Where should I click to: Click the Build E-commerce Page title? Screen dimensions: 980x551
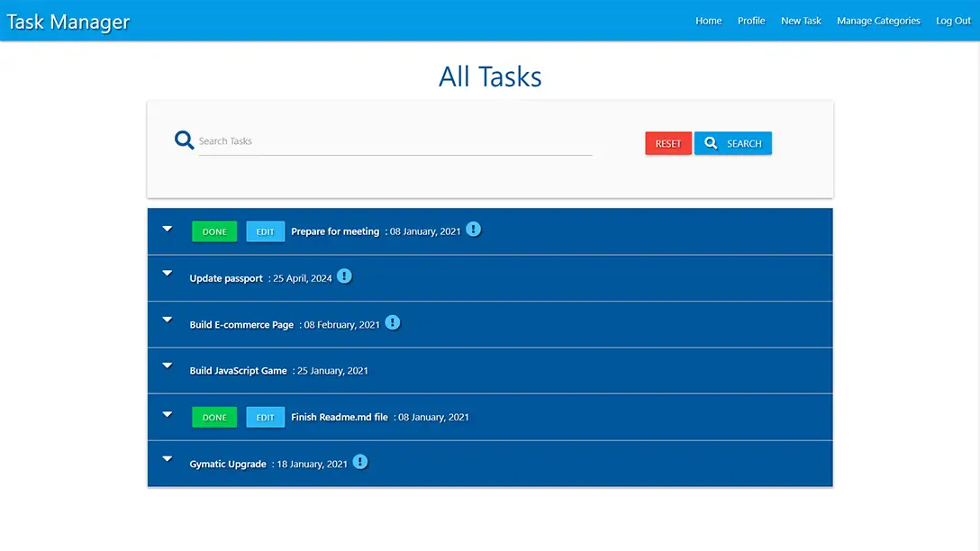241,324
